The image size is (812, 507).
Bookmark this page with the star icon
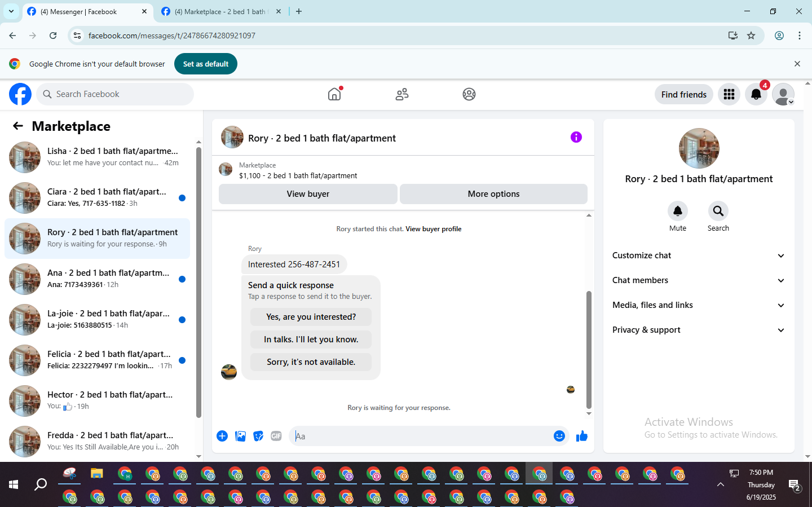coord(751,36)
